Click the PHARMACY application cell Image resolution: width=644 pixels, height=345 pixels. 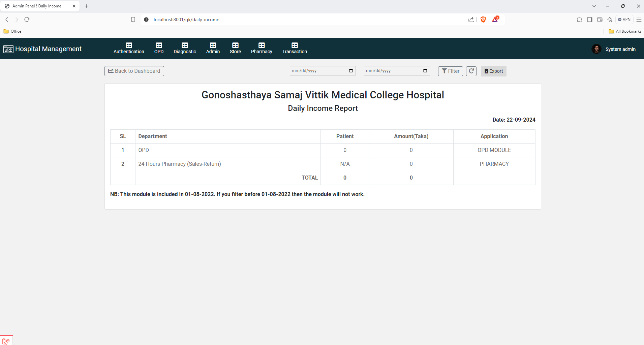[494, 164]
